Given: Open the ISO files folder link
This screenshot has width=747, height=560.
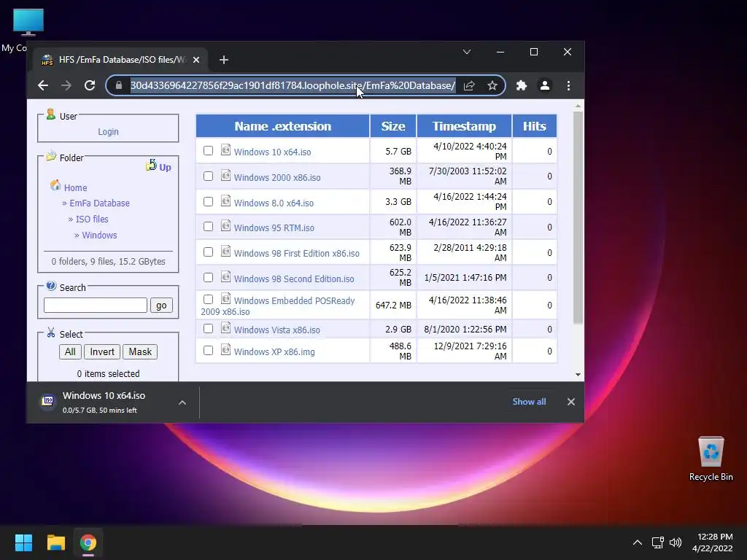Looking at the screenshot, I should pyautogui.click(x=92, y=219).
